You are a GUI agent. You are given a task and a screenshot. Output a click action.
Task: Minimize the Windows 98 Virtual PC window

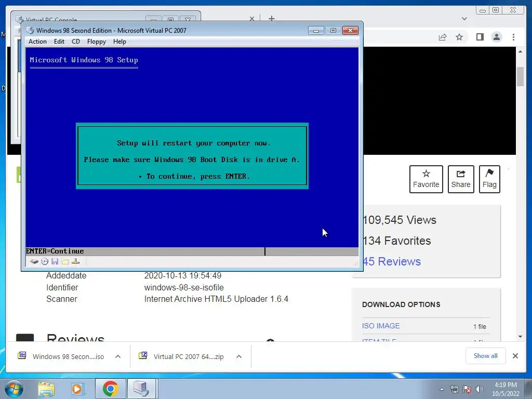pyautogui.click(x=316, y=31)
